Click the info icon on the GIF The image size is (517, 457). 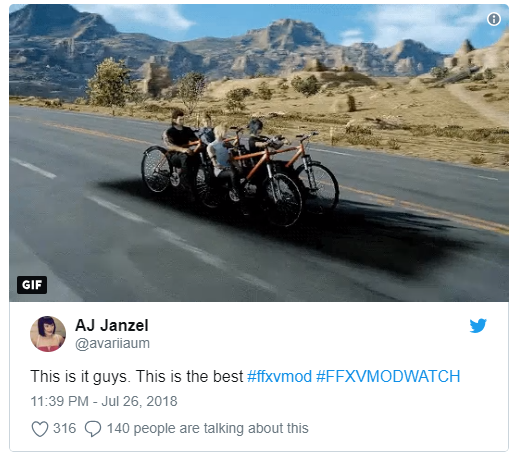[494, 19]
